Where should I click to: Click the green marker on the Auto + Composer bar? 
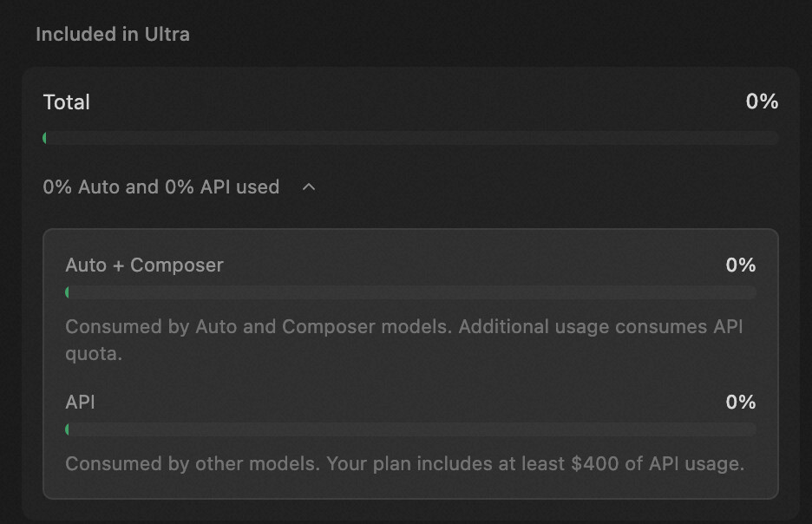click(68, 292)
